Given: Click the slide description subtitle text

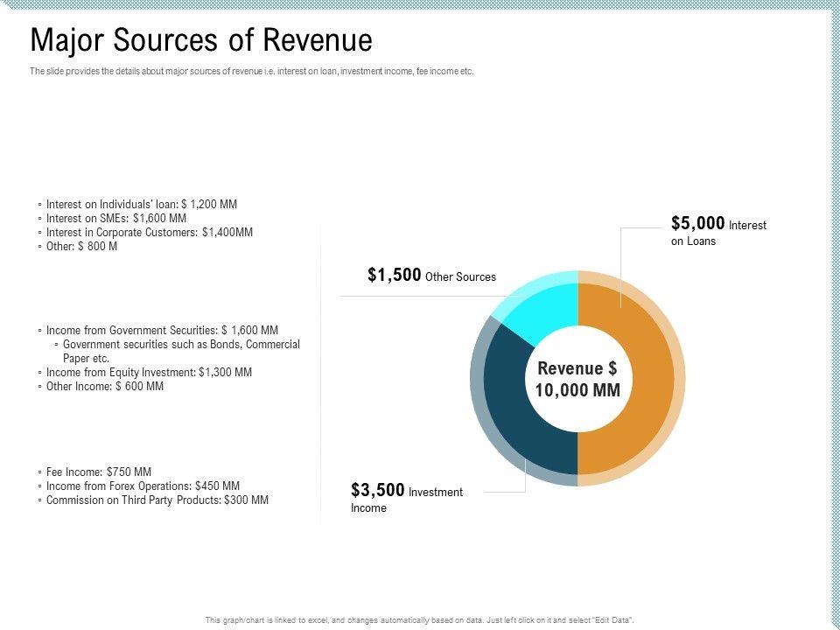Looking at the screenshot, I should click(x=251, y=72).
